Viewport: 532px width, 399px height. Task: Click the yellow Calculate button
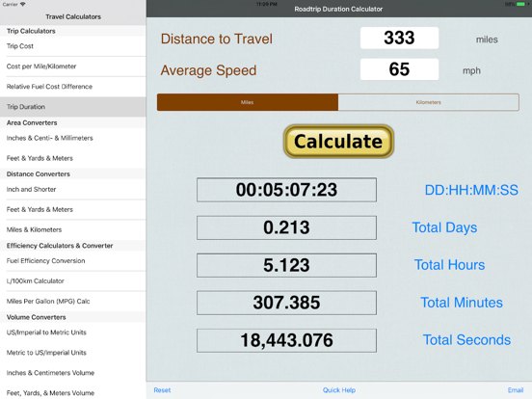pyautogui.click(x=338, y=141)
